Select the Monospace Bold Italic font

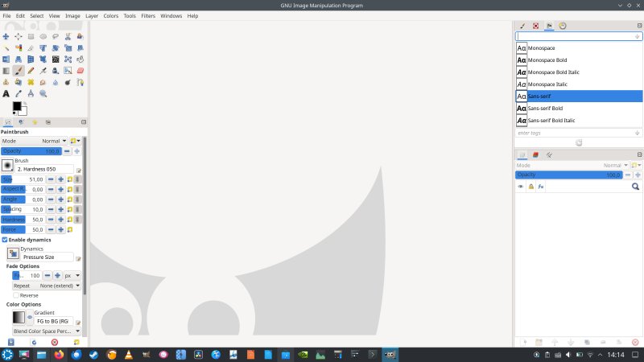(579, 72)
